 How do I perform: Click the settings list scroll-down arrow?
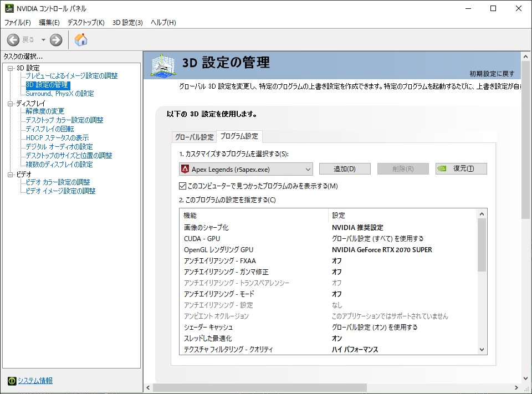click(x=482, y=350)
